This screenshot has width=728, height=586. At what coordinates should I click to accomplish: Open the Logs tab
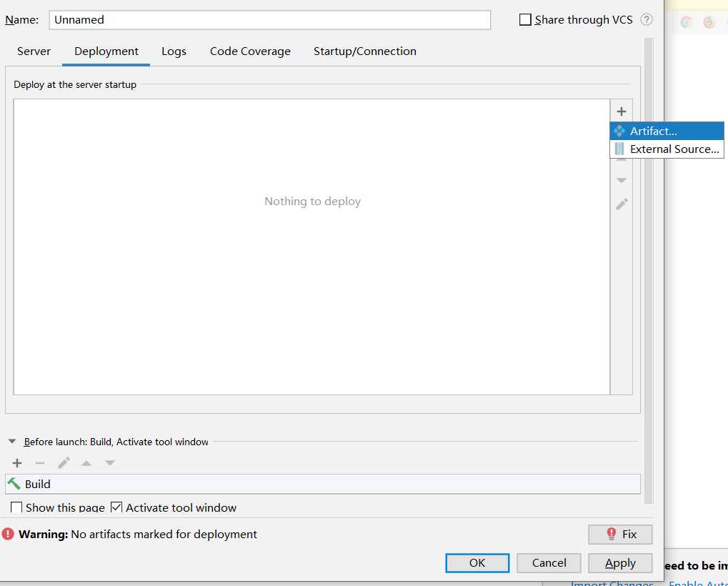(x=174, y=51)
